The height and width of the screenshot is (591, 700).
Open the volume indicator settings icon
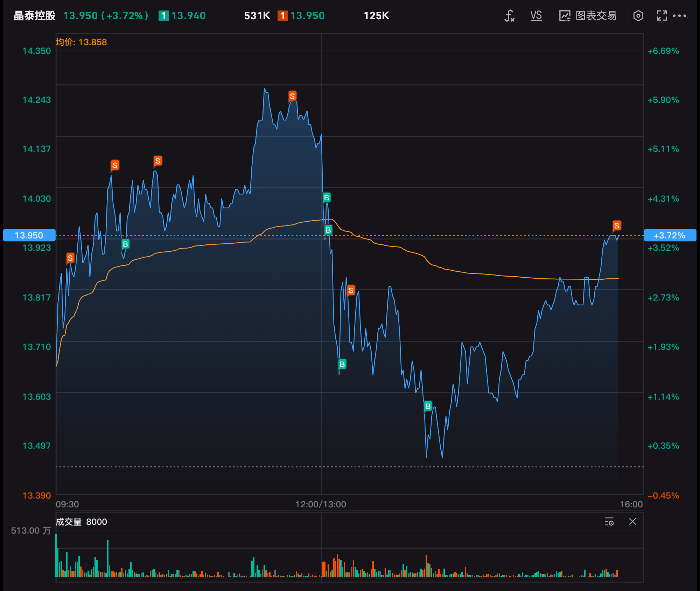point(609,522)
